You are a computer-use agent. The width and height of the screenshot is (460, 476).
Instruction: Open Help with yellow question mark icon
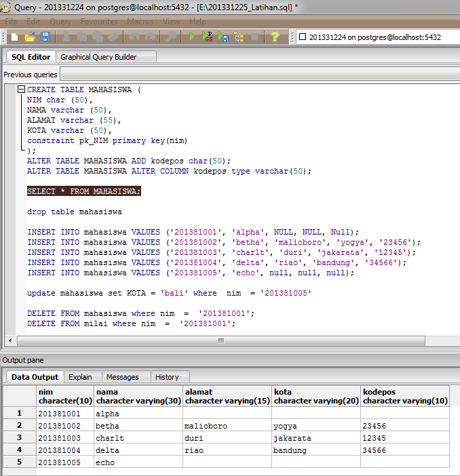(275, 37)
